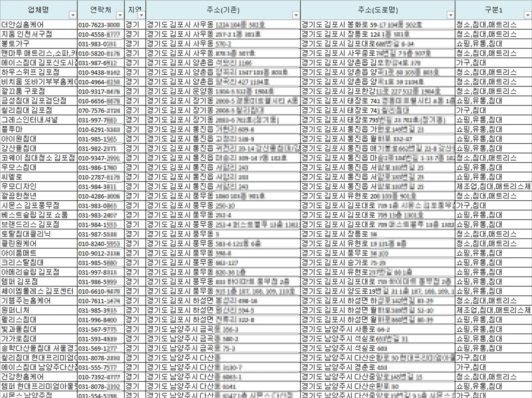Select the 아이품매트 cell
Screen dimensions: 532x398
[x=39, y=253]
